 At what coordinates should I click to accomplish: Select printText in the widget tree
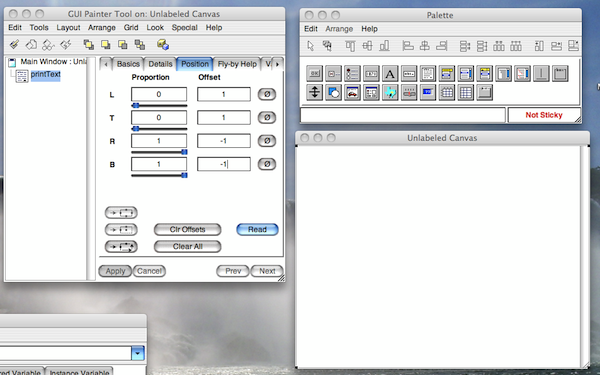tap(46, 74)
